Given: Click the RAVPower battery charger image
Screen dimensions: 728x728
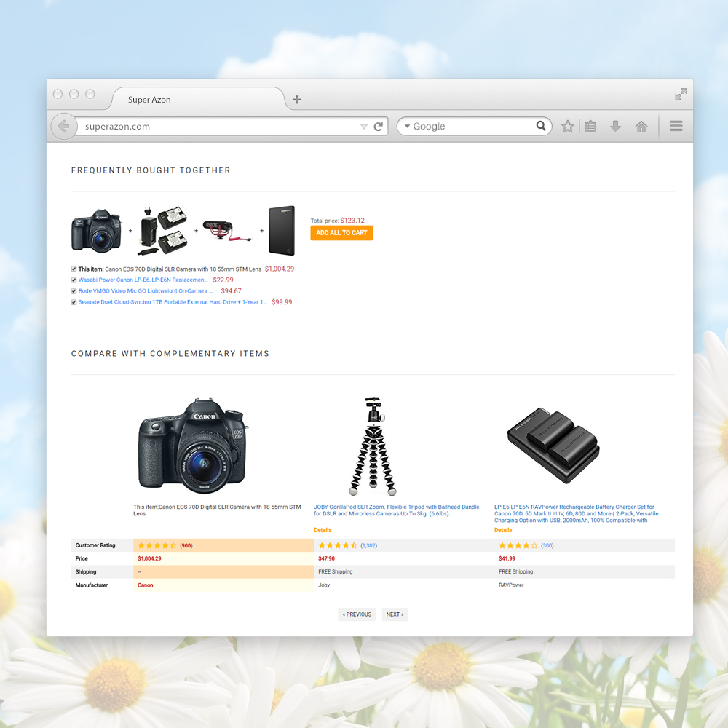Looking at the screenshot, I should tap(553, 446).
